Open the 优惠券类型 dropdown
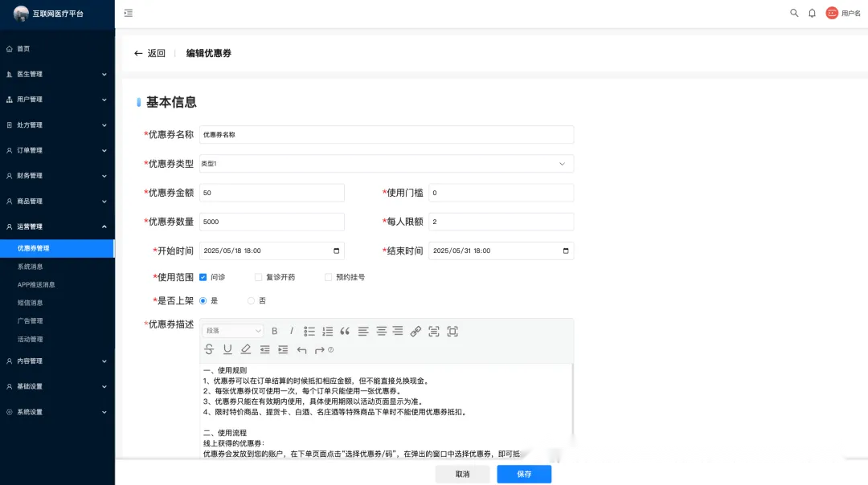This screenshot has width=868, height=485. [x=387, y=164]
